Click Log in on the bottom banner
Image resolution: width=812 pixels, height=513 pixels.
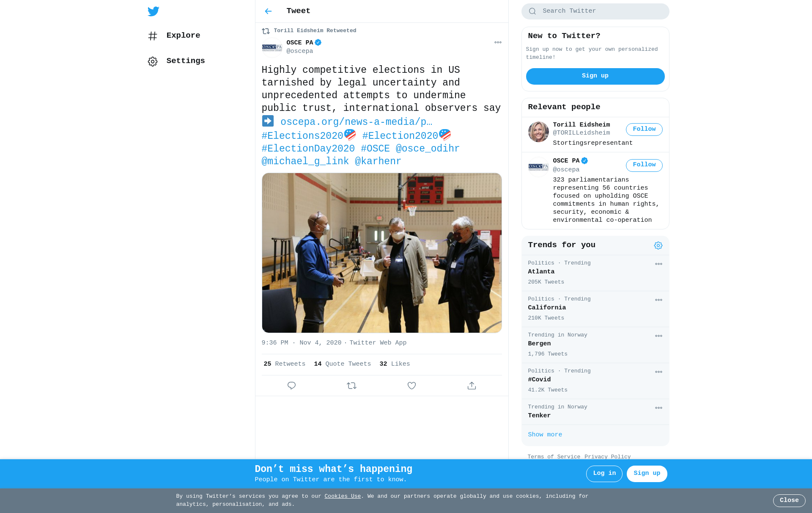[604, 474]
